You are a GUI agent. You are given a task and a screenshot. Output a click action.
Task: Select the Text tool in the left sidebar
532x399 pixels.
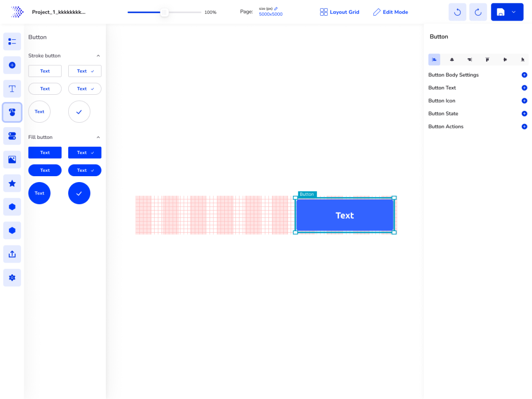click(12, 88)
